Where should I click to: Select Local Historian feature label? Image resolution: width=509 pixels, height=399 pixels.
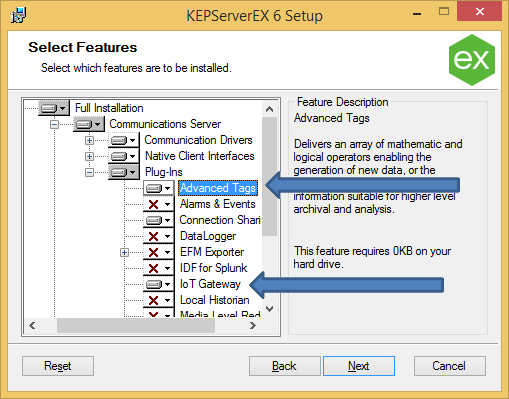point(215,300)
